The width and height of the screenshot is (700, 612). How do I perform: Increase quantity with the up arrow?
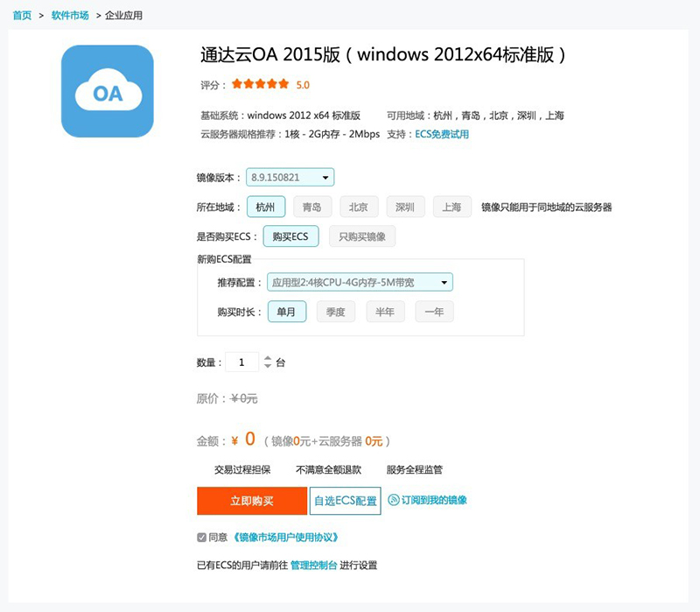pos(268,358)
